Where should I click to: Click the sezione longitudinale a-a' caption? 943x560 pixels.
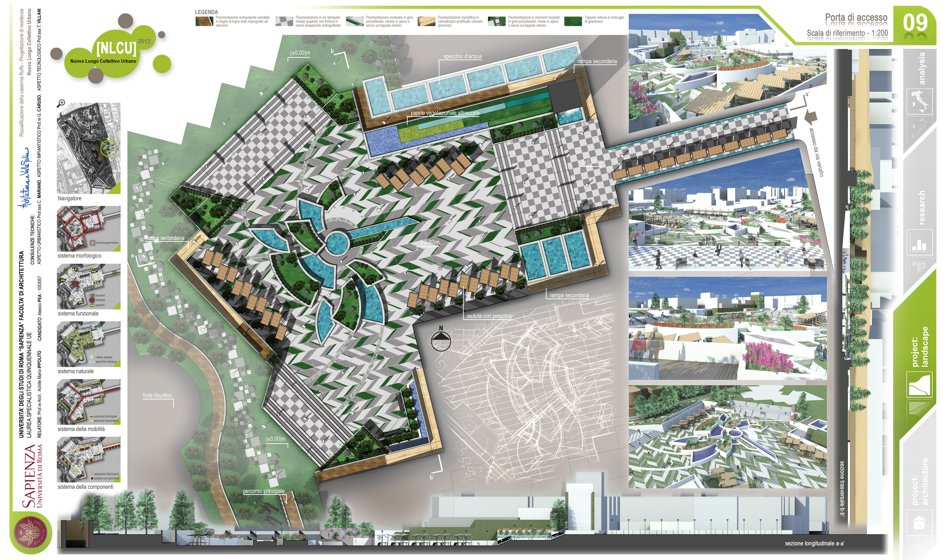pos(815,543)
